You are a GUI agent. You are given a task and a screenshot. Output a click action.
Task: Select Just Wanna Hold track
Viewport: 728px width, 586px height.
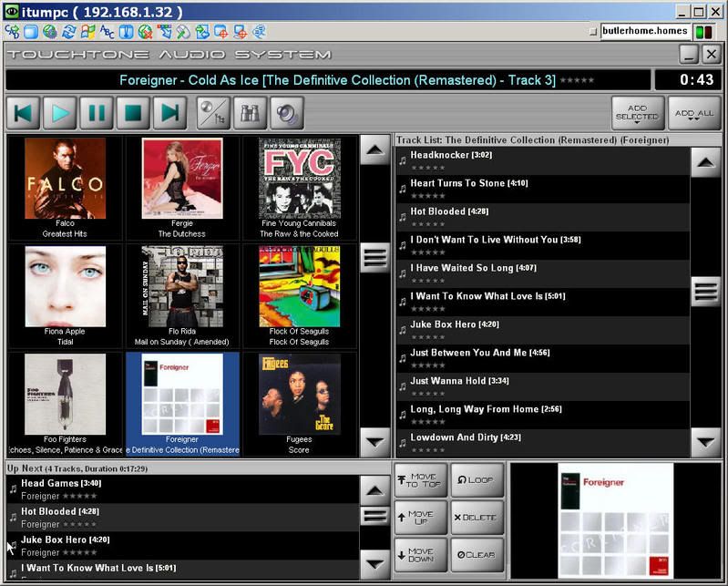(542, 386)
